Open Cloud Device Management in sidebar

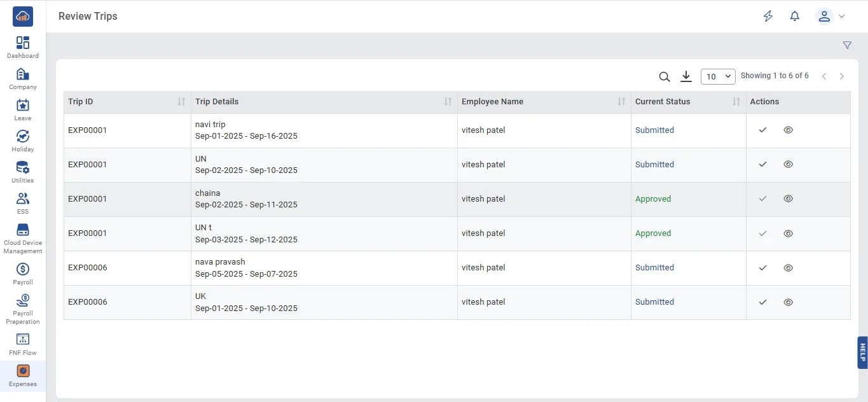coord(23,238)
